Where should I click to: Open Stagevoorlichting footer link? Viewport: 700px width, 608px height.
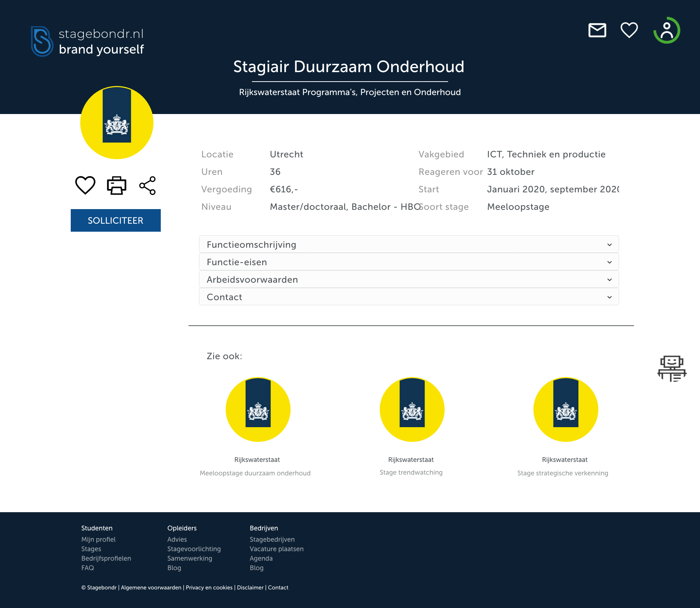coord(194,549)
